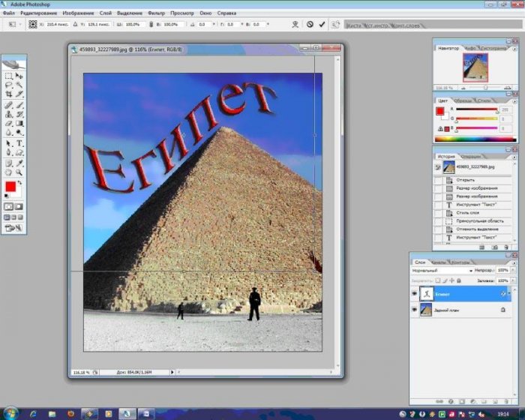Open the Фильтр menu
This screenshot has height=420, width=525.
coord(156,13)
